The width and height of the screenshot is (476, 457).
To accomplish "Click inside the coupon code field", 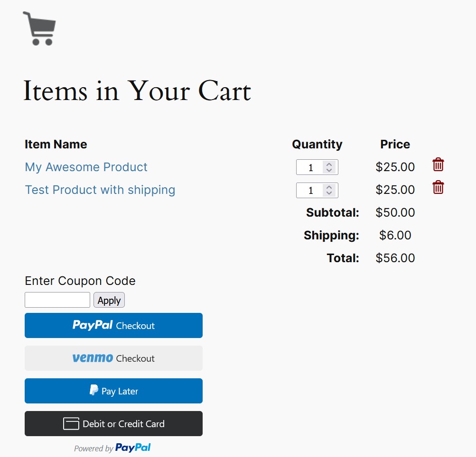I will point(57,300).
